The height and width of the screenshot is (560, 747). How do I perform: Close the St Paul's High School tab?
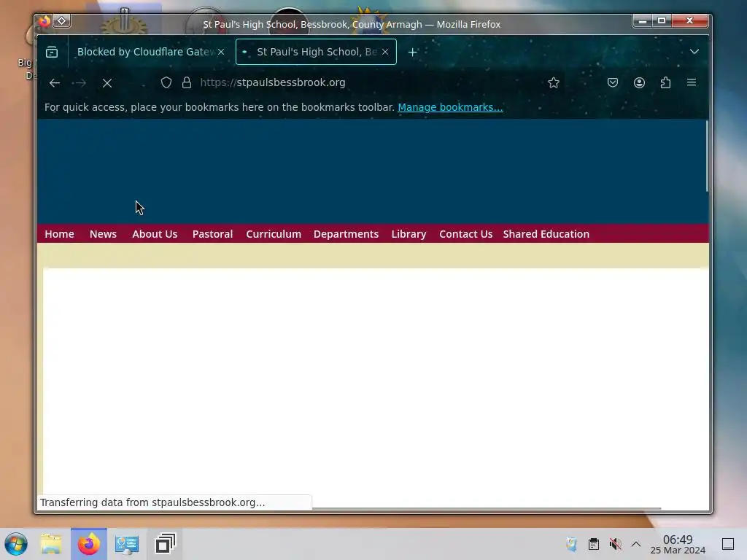[x=385, y=52]
